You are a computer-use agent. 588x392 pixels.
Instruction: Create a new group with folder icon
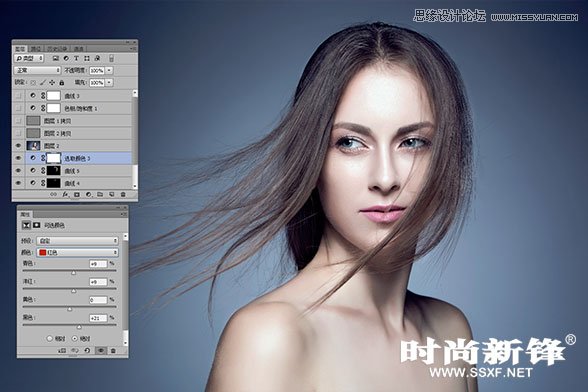click(x=100, y=194)
